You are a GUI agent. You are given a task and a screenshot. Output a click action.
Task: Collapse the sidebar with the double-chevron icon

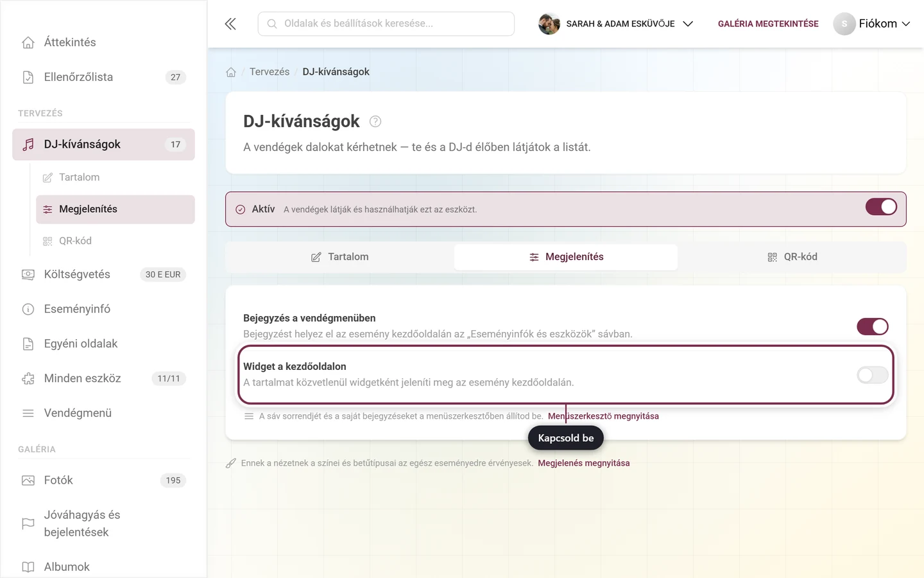[230, 24]
